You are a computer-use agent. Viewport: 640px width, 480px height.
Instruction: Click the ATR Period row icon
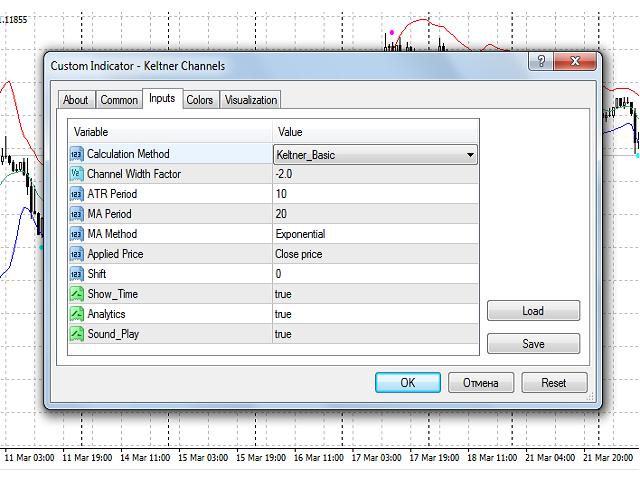pyautogui.click(x=76, y=194)
